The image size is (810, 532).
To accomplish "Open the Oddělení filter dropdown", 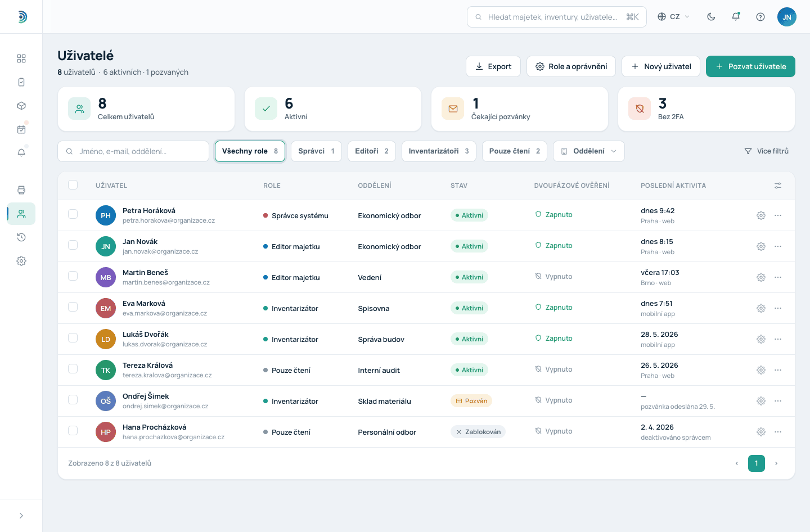I will (589, 151).
